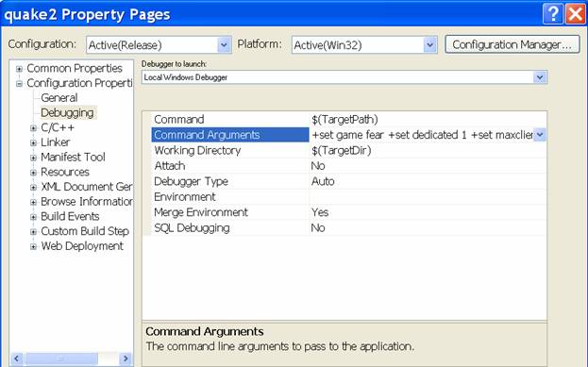Expand the Manifest Tool node
Viewport: 588px width, 367px height.
33,158
